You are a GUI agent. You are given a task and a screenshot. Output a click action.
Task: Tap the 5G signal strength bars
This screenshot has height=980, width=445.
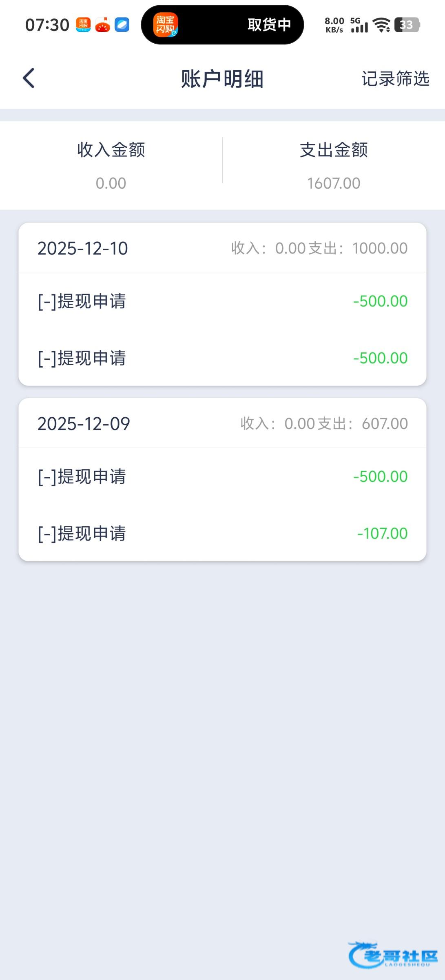[x=359, y=25]
